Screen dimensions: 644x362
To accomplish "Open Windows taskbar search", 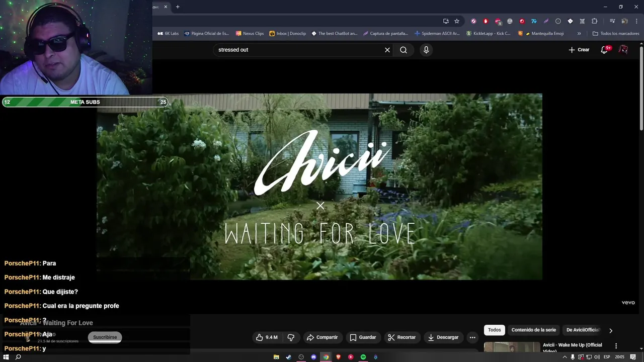I will click(18, 357).
